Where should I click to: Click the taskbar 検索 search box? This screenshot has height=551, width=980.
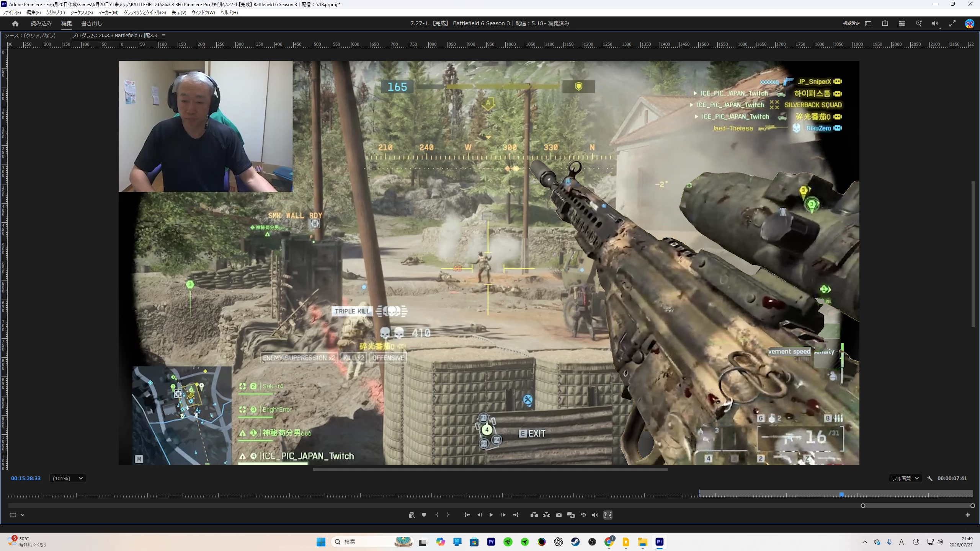click(372, 542)
